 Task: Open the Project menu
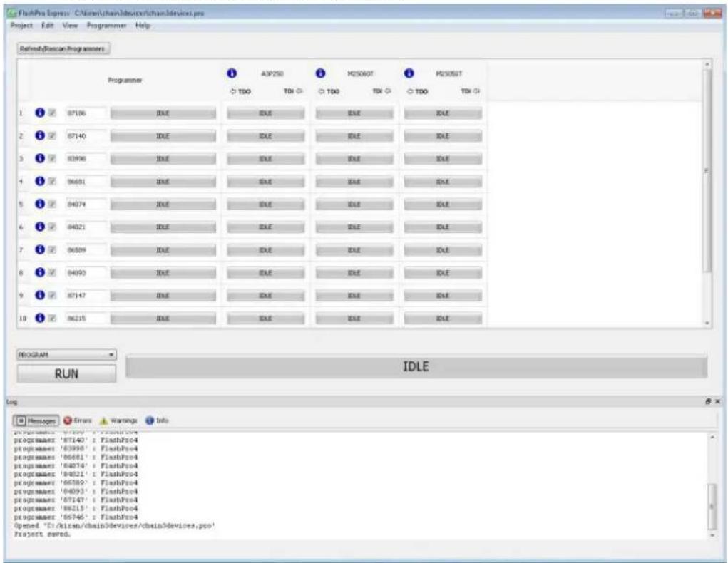[21, 25]
